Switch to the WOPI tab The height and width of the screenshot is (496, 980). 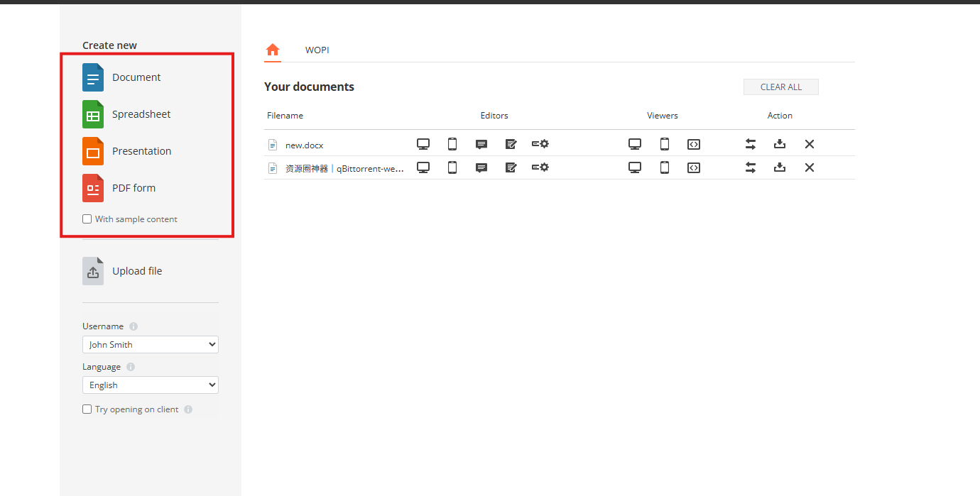coord(317,50)
